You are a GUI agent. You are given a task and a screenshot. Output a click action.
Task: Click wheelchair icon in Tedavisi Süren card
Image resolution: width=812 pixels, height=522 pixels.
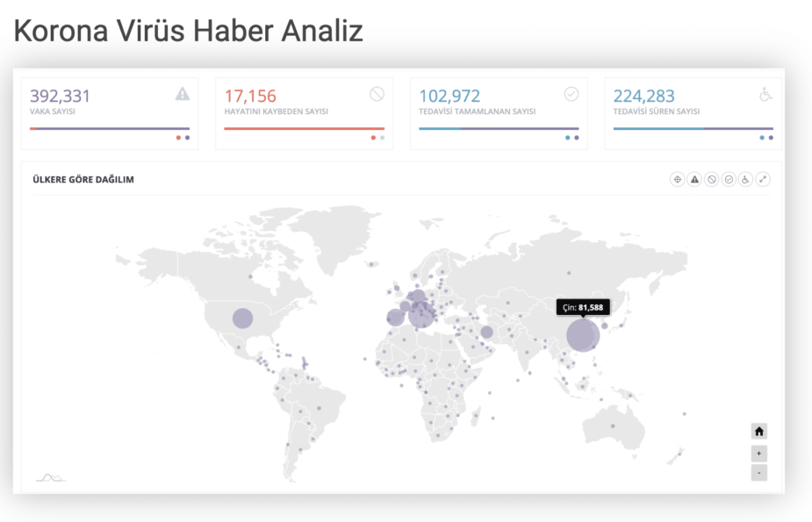(x=765, y=94)
